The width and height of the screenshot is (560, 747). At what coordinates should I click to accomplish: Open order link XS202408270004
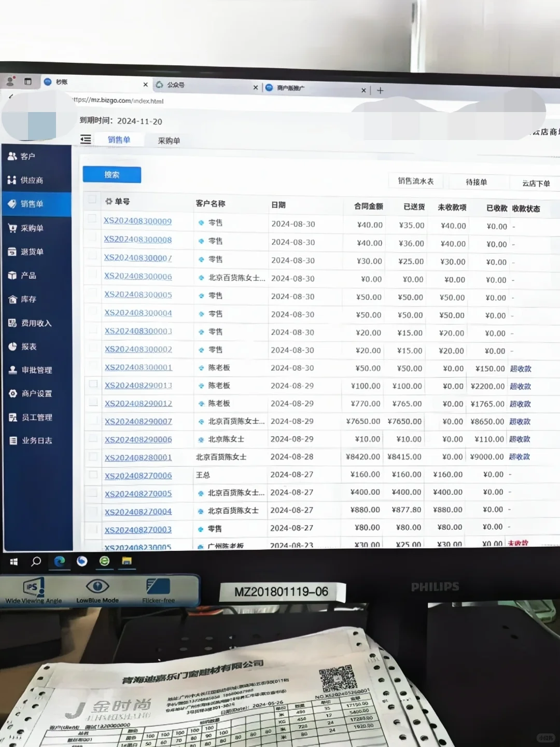[138, 512]
